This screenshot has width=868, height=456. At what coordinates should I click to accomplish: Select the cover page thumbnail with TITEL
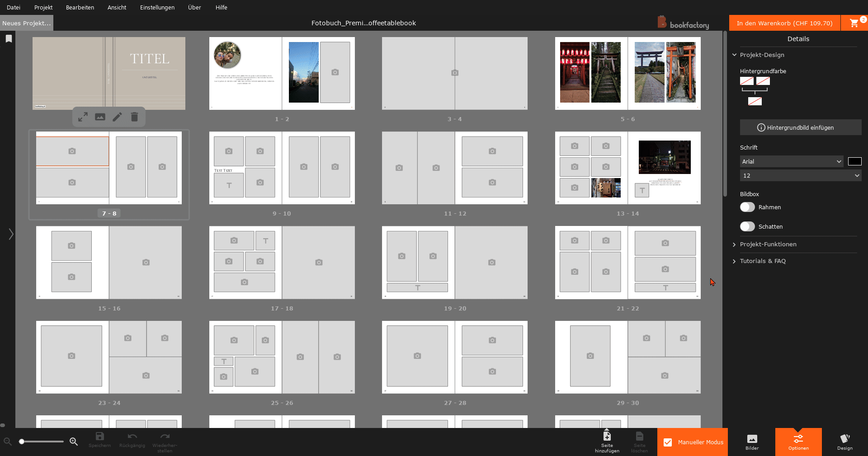tap(109, 73)
